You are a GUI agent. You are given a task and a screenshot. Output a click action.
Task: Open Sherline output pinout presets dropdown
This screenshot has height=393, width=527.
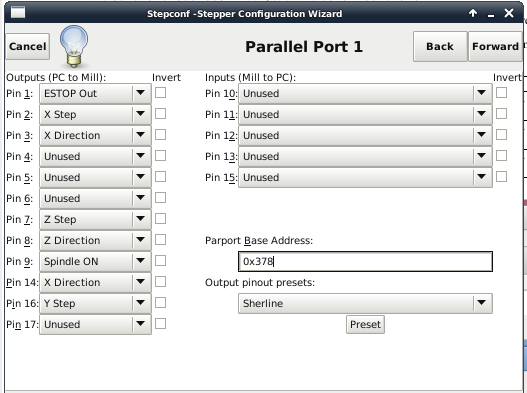[x=365, y=303]
